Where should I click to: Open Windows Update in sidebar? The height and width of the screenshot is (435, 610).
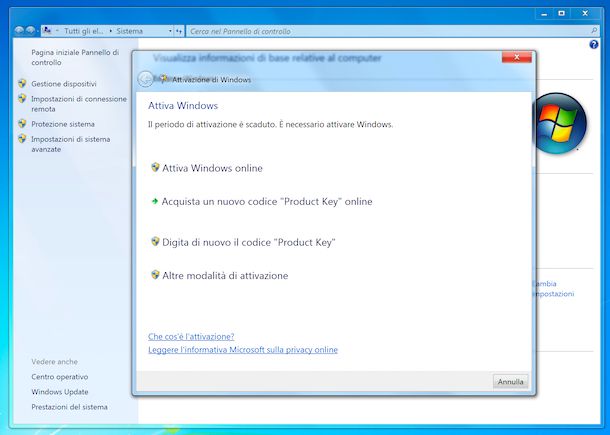pos(60,392)
